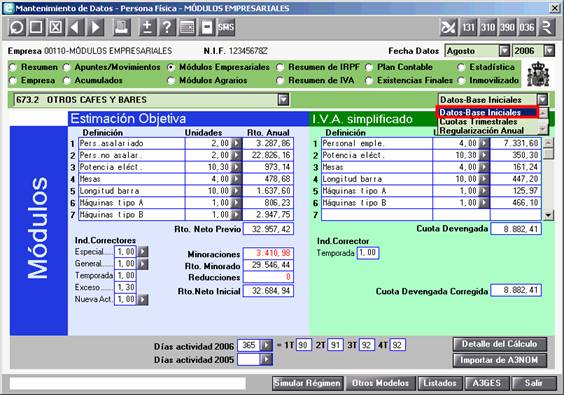Select the Existencias Finales radio button
Image resolution: width=564 pixels, height=395 pixels.
coord(369,81)
